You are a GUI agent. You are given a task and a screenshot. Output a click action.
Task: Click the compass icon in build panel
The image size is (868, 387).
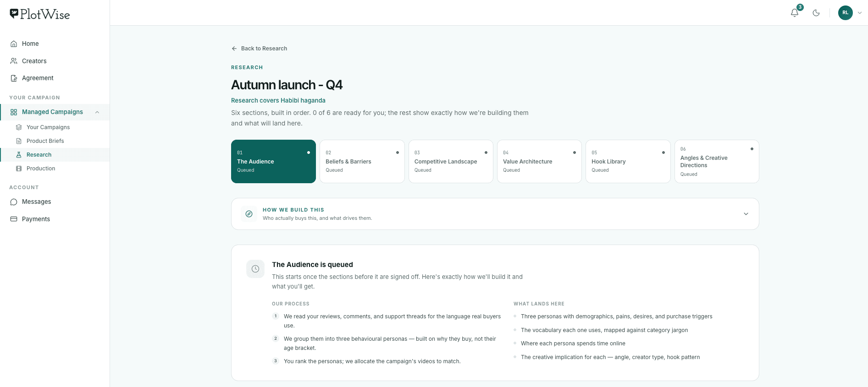249,214
